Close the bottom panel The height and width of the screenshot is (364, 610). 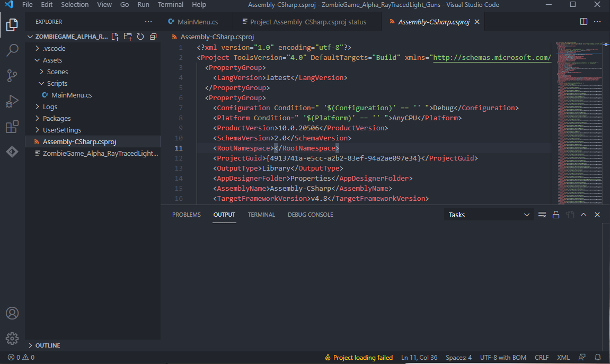(x=597, y=215)
